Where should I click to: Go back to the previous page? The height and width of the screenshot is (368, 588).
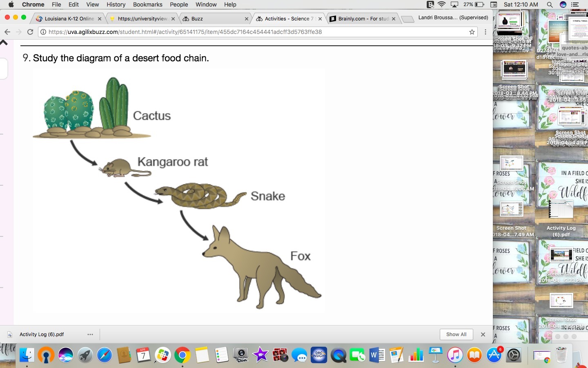pos(7,32)
